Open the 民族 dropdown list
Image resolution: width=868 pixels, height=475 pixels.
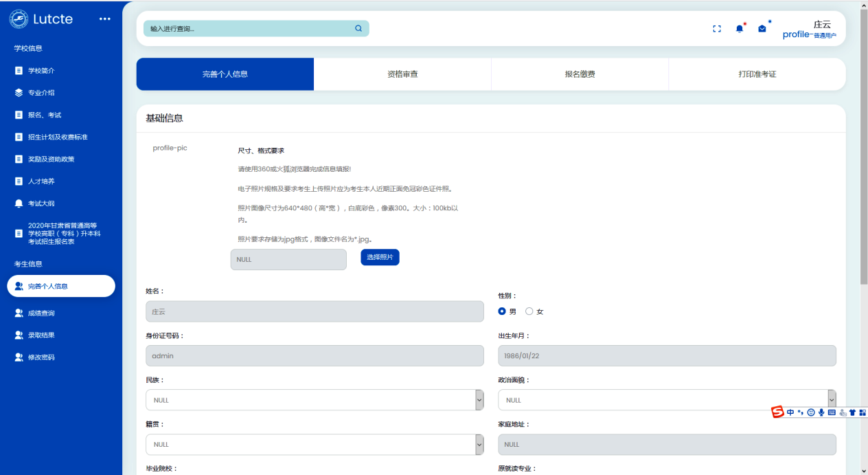click(x=478, y=399)
